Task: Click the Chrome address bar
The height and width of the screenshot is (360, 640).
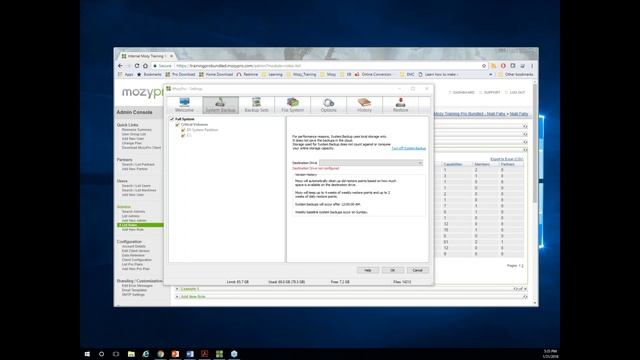Action: pos(318,66)
